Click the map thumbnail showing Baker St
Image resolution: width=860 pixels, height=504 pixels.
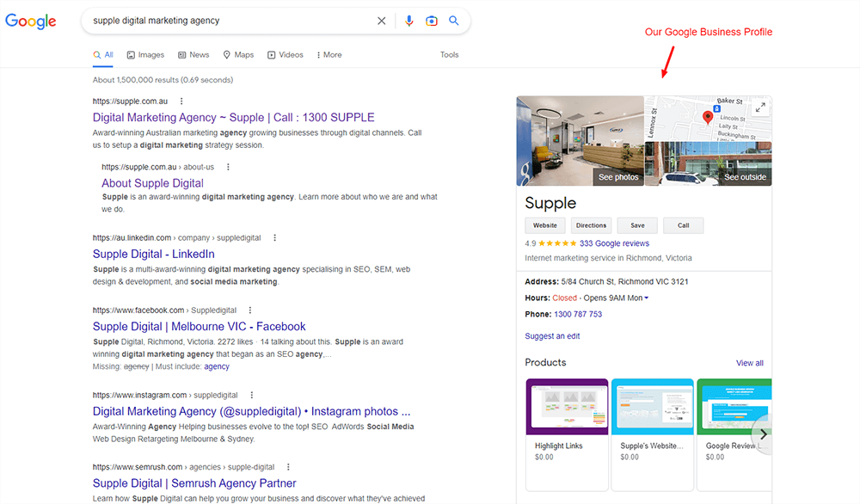click(708, 119)
